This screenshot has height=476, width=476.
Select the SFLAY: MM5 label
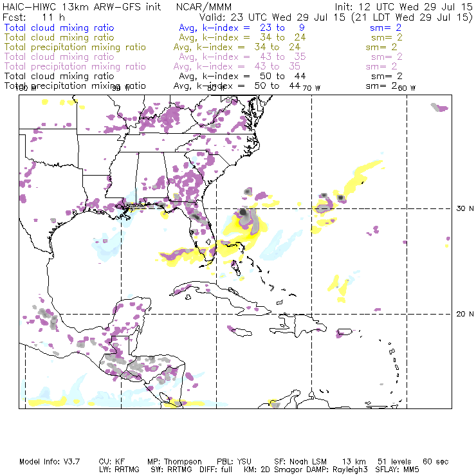point(397,470)
